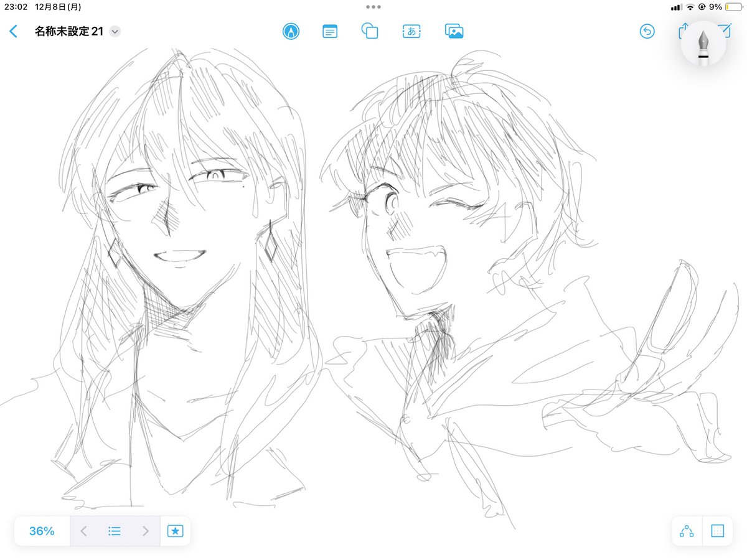Open the 36% zoom level menu
Screen dimensions: 747x560
click(42, 531)
